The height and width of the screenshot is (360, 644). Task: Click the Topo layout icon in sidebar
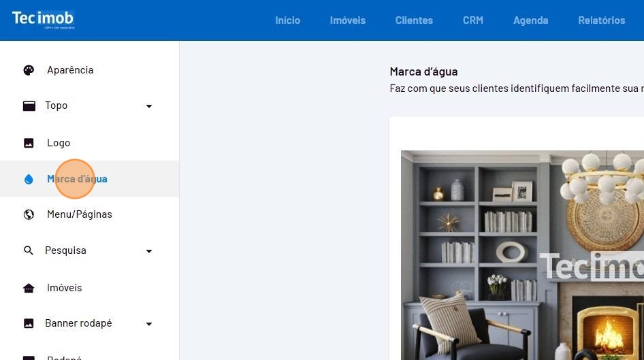pyautogui.click(x=29, y=106)
